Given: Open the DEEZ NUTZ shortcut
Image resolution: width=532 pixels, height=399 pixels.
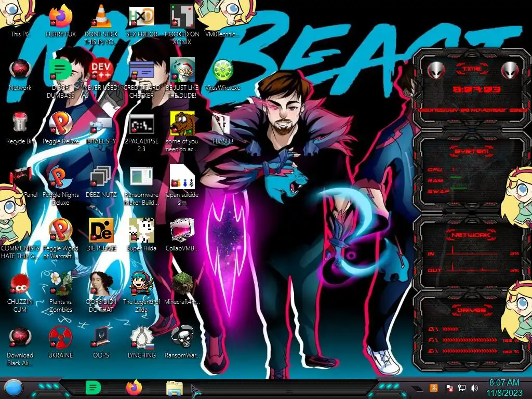Looking at the screenshot, I should click(x=101, y=181).
